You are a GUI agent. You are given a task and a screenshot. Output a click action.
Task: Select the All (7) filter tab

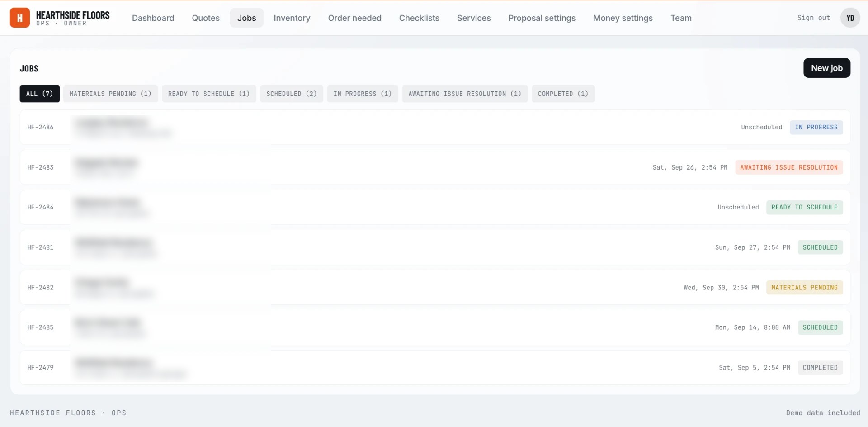pos(40,94)
